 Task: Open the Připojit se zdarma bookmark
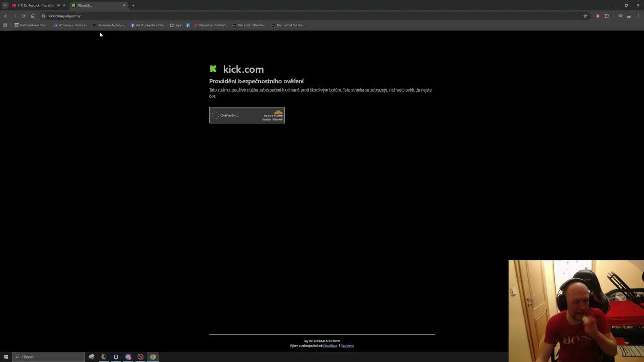tap(210, 25)
